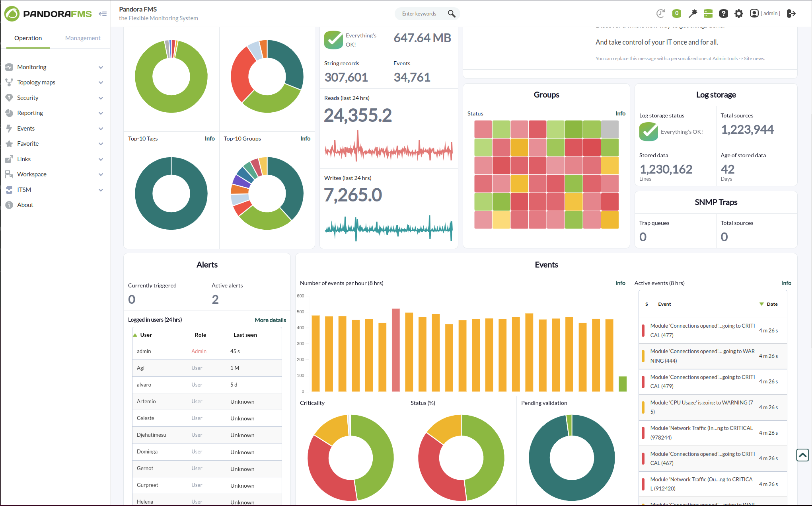Viewport: 812px width, 506px height.
Task: Click the Pandora FMS logo icon
Action: tap(12, 14)
